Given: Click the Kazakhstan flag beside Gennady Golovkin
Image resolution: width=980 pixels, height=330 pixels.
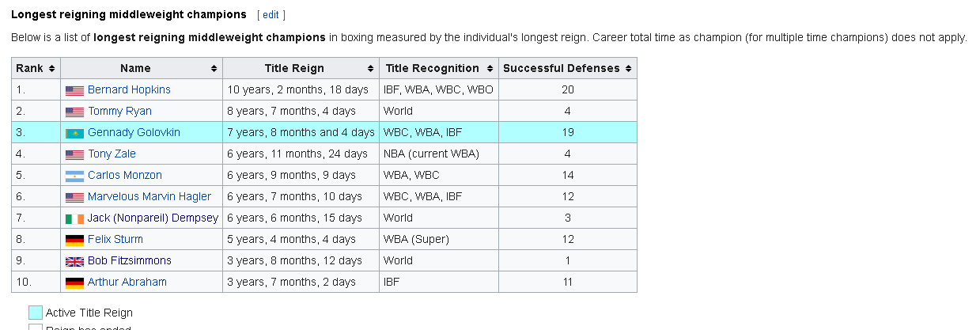Looking at the screenshot, I should 74,133.
